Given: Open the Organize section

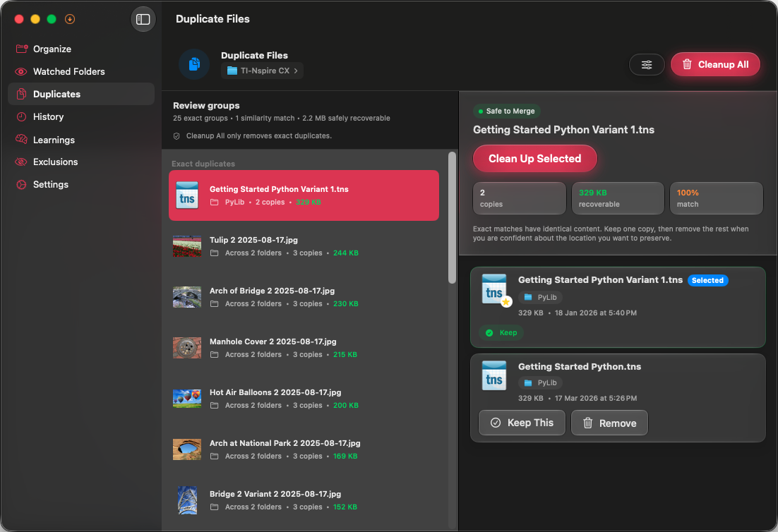Looking at the screenshot, I should coord(81,49).
